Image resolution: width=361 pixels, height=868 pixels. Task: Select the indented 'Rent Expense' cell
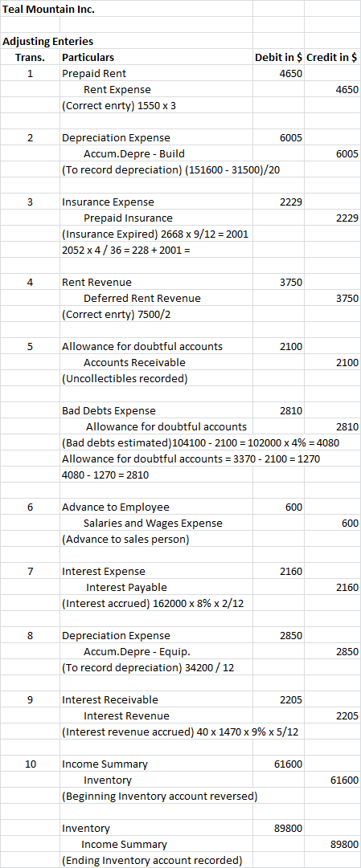117,90
